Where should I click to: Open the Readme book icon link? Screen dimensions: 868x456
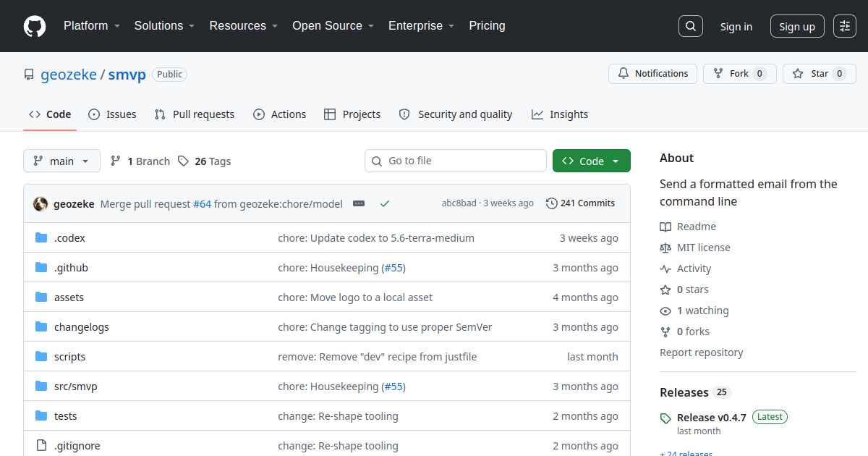tap(665, 227)
